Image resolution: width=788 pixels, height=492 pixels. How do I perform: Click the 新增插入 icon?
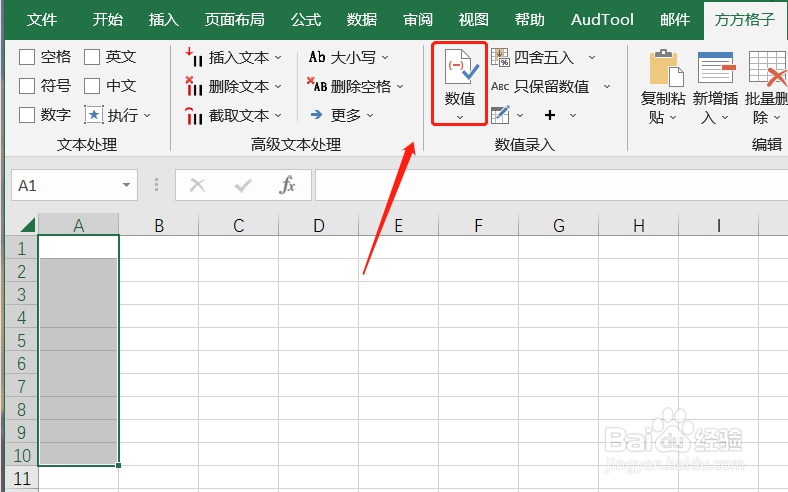(x=717, y=67)
